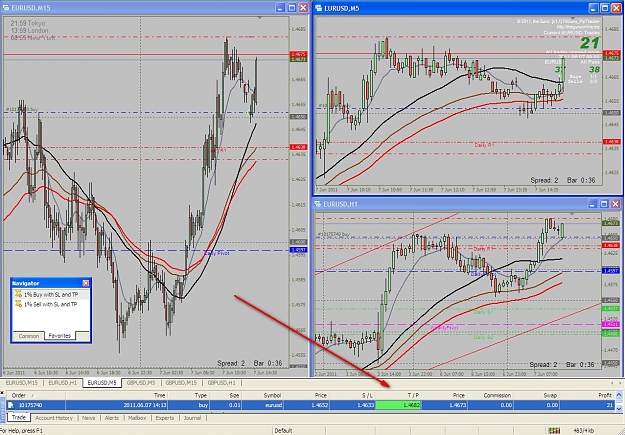The width and height of the screenshot is (625, 435).
Task: Select the EURUSD,M5 chart tab
Action: [x=102, y=383]
